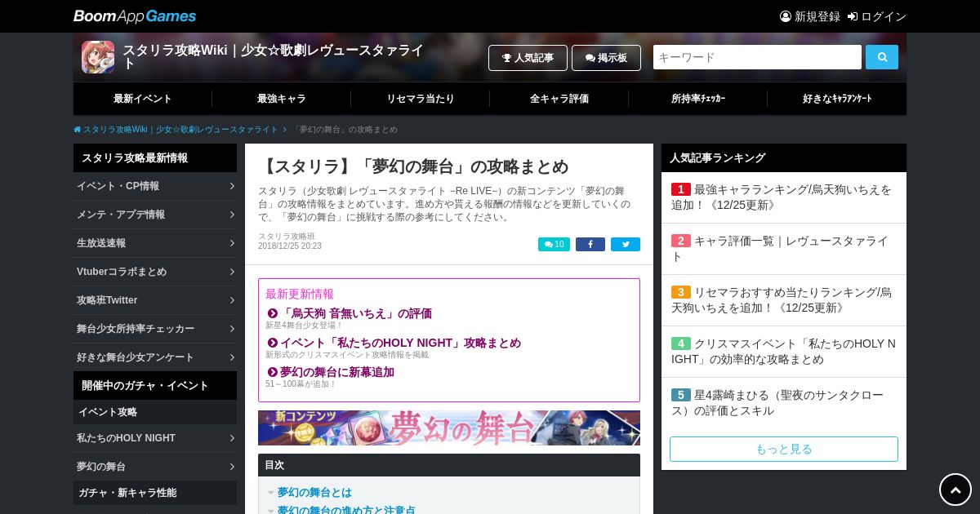
Task: Click the arrow icon before 夢幻の舞台に新幕追加
Action: tap(273, 372)
